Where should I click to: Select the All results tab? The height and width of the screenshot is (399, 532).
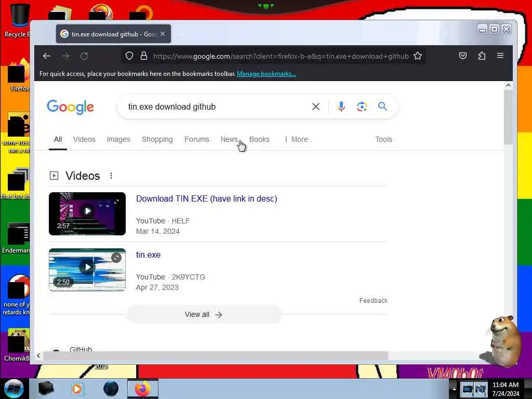click(x=58, y=139)
